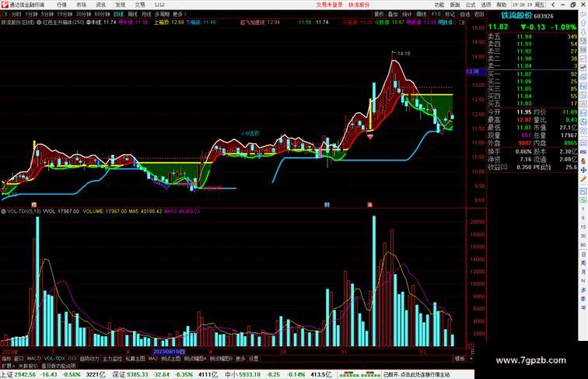Screen dimensions: 588x379
Task: Click the 返回 back button
Action: click(x=479, y=14)
